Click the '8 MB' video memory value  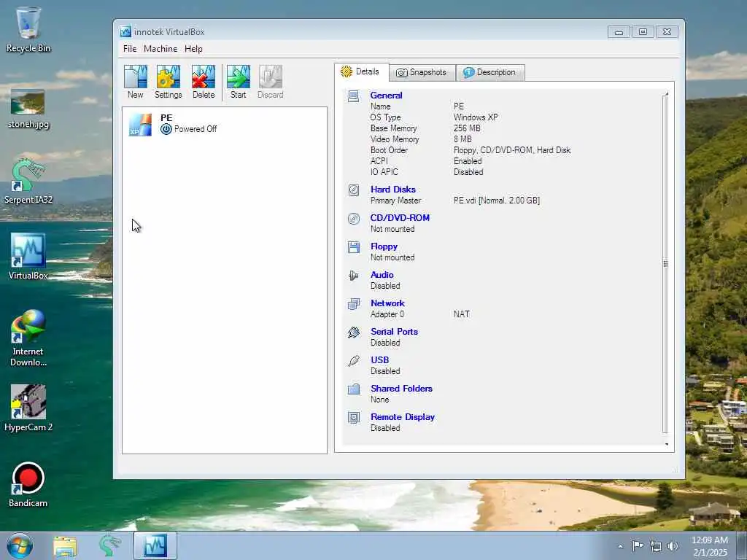click(x=462, y=139)
